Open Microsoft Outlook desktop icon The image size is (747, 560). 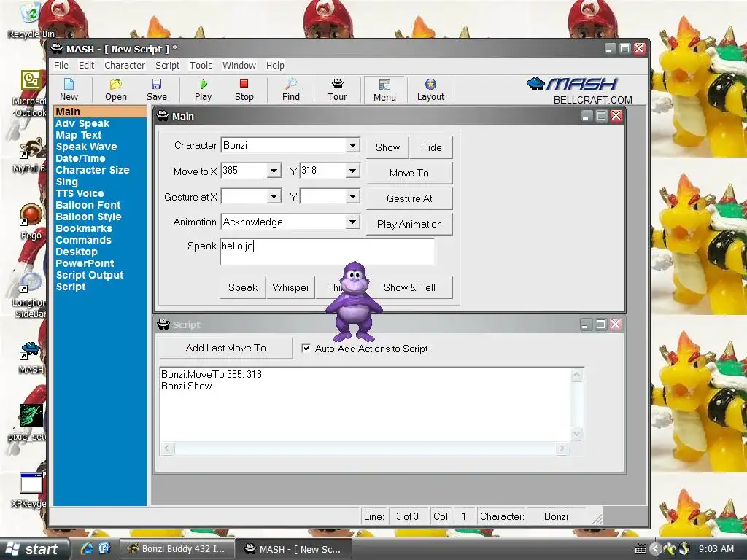point(31,93)
